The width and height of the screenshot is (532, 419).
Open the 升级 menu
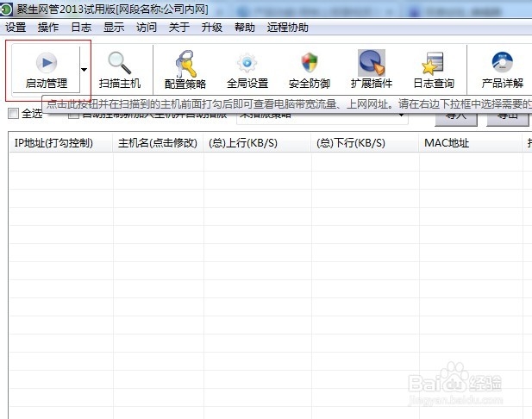point(212,27)
